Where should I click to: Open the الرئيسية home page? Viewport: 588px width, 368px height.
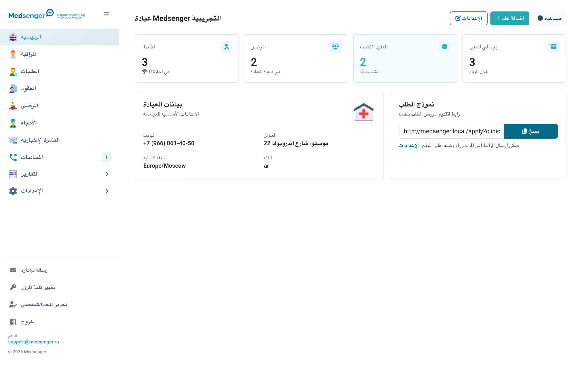tap(60, 37)
